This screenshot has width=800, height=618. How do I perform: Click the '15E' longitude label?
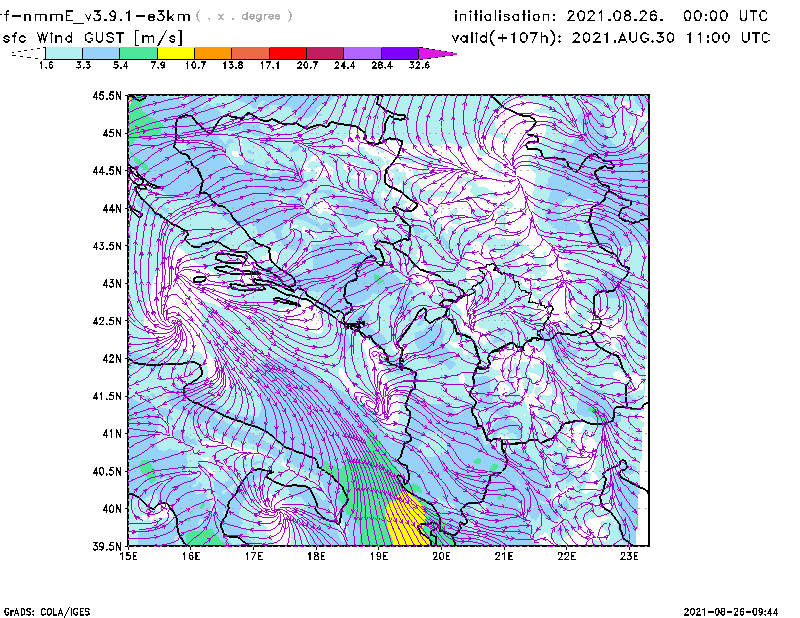(128, 556)
